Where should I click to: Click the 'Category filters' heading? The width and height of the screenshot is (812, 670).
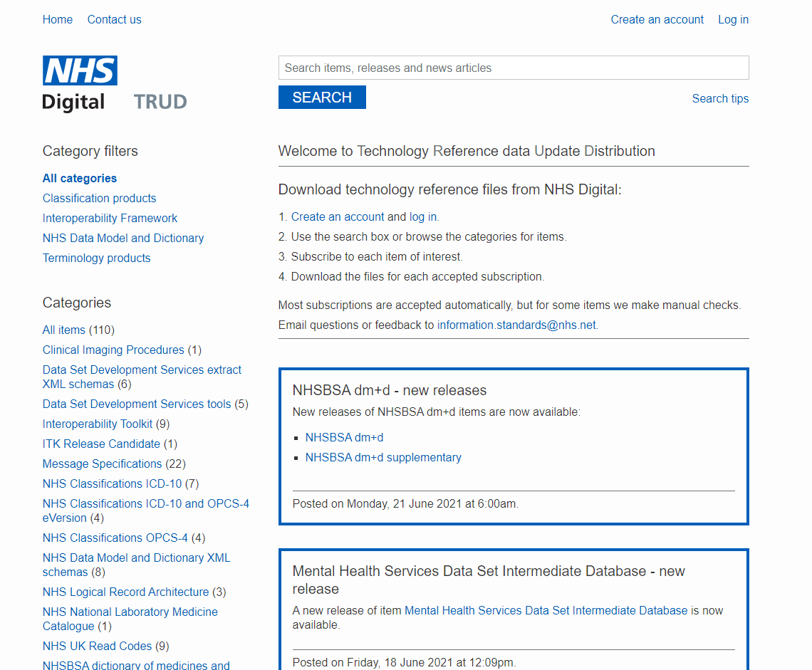[x=90, y=151]
